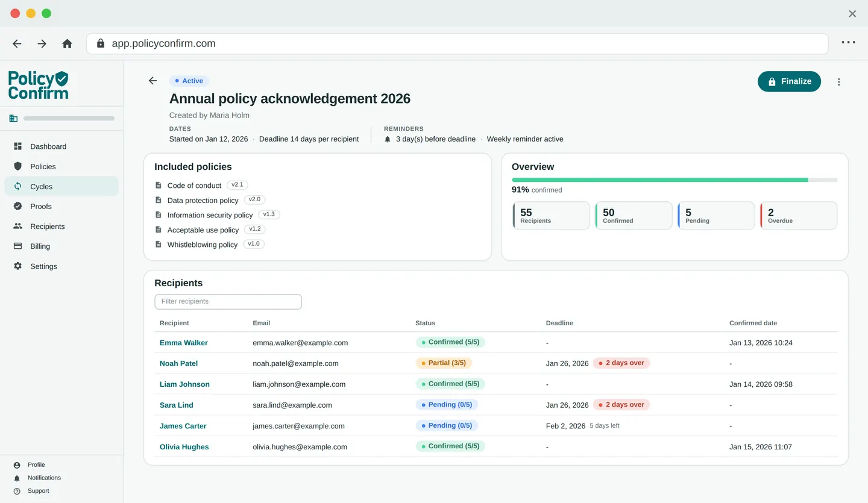Click the Finalize button
Viewport: 868px width, 503px height.
tap(789, 81)
